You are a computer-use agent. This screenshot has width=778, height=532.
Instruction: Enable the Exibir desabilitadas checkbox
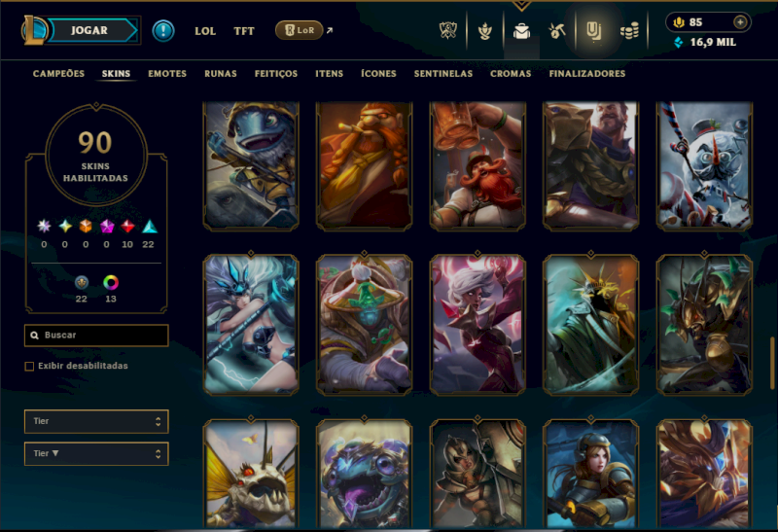pos(29,367)
